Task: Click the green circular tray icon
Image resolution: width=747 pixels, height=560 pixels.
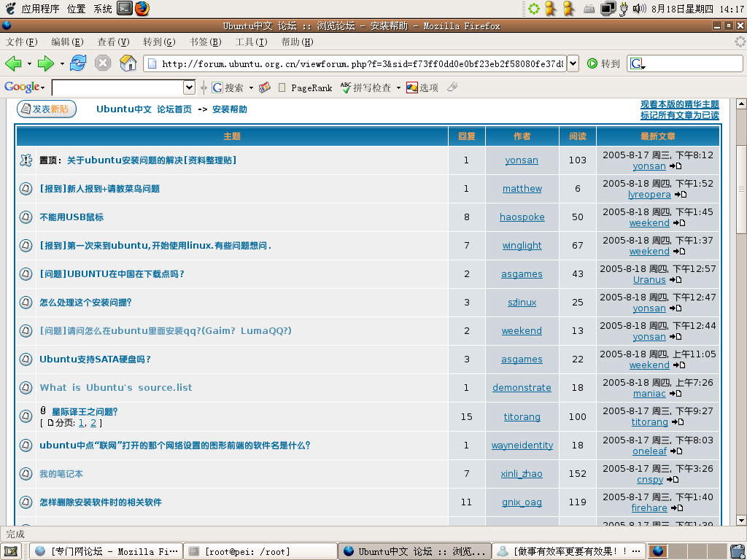Action: [534, 9]
